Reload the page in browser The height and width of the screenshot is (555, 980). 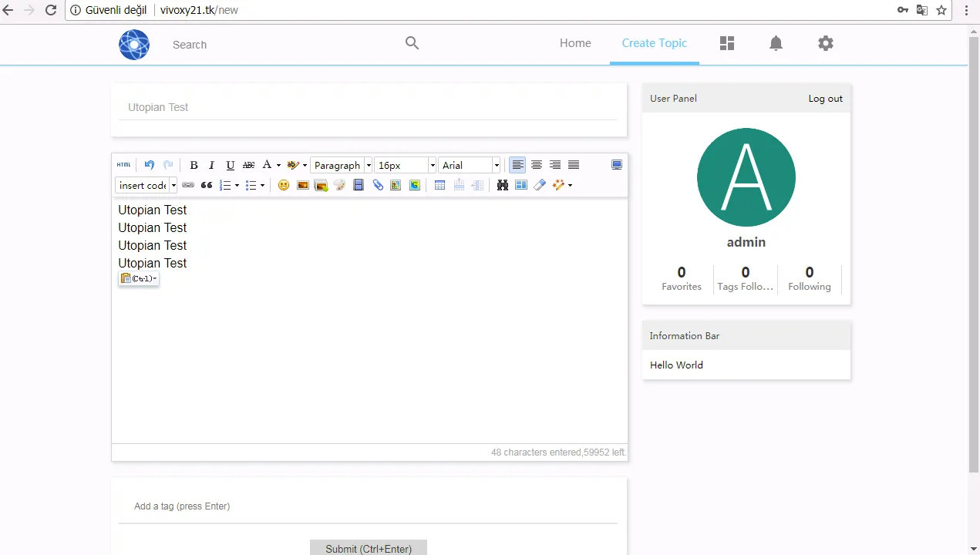tap(51, 10)
